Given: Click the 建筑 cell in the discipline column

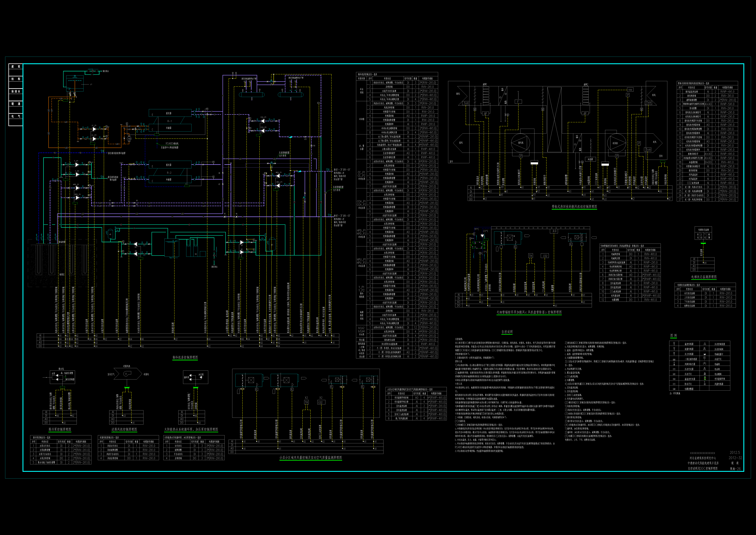Looking at the screenshot, I should pyautogui.click(x=16, y=67).
